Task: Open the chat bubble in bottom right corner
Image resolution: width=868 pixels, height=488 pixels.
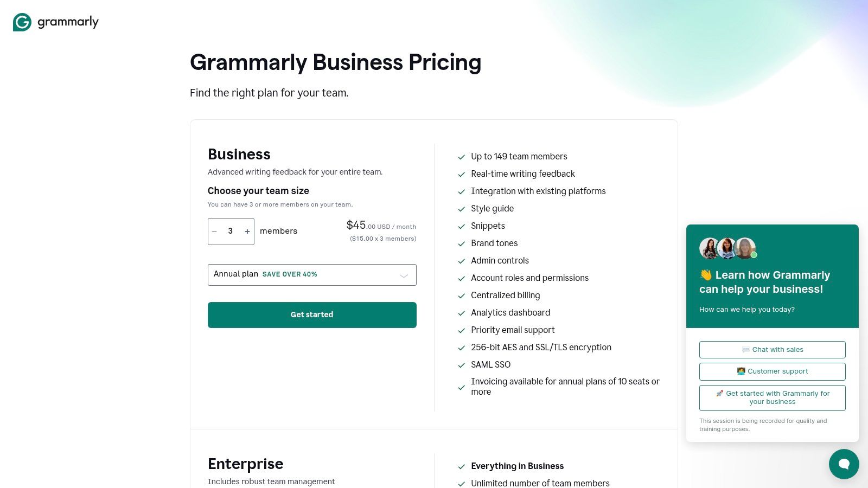Action: [x=844, y=464]
